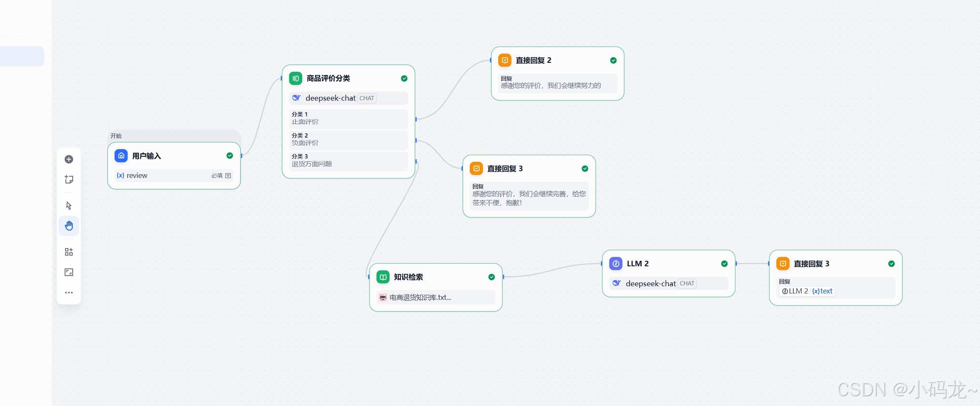The height and width of the screenshot is (406, 980).
Task: Click the organize nodes grid icon
Action: [69, 252]
